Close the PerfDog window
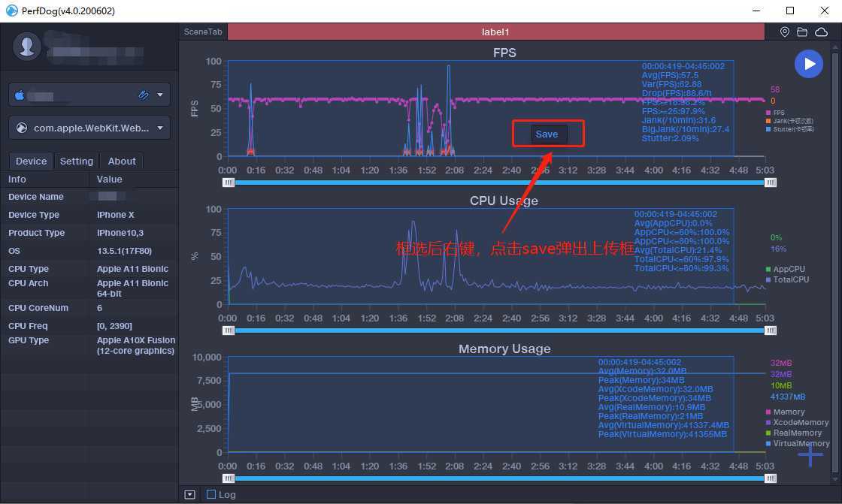This screenshot has width=842, height=504. click(x=824, y=11)
